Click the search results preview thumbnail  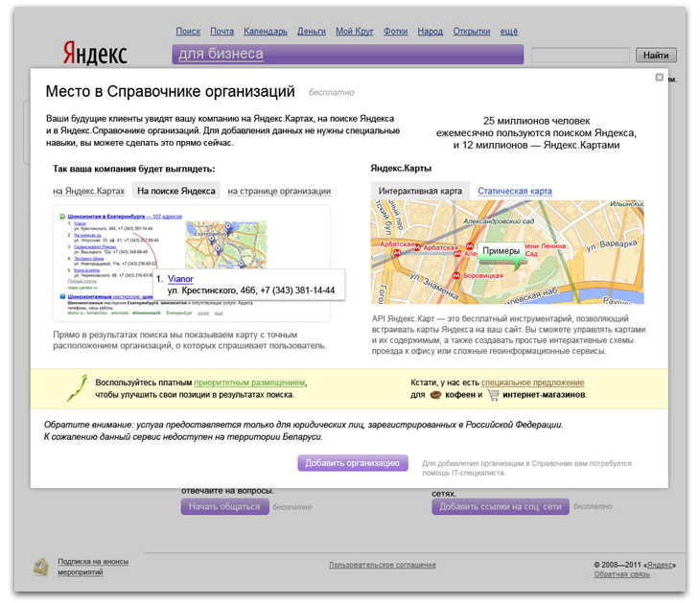192,263
